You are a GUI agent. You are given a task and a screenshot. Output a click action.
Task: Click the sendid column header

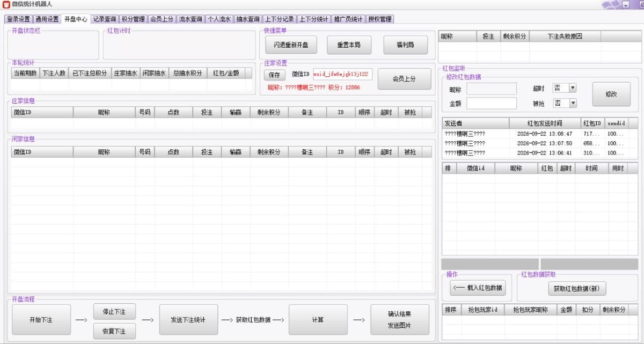pos(617,123)
